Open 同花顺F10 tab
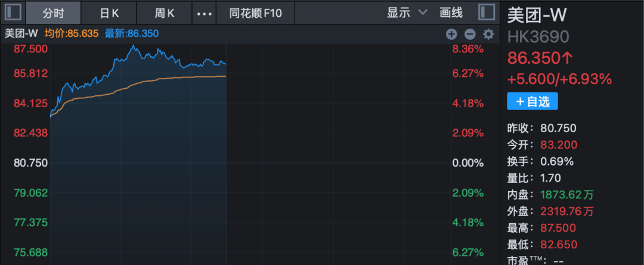The height and width of the screenshot is (265, 644). pyautogui.click(x=255, y=13)
